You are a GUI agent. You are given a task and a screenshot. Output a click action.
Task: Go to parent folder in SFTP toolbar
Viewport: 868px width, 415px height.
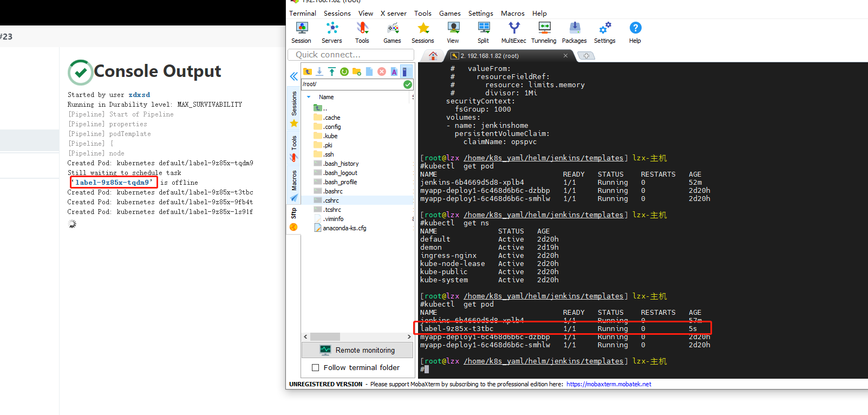click(308, 72)
